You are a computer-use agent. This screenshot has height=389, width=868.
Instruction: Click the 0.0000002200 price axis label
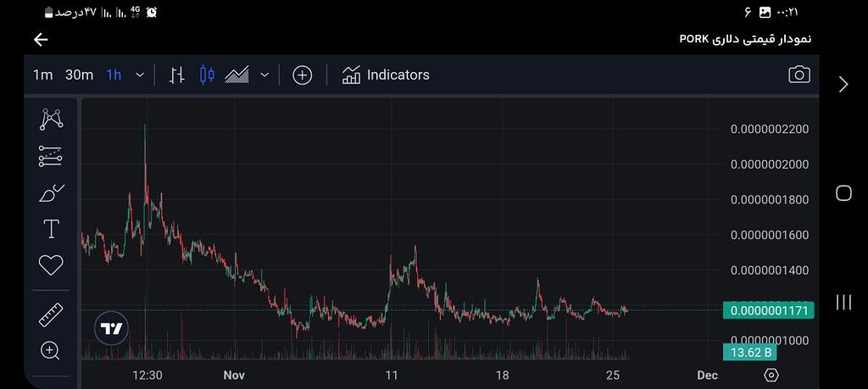point(770,129)
